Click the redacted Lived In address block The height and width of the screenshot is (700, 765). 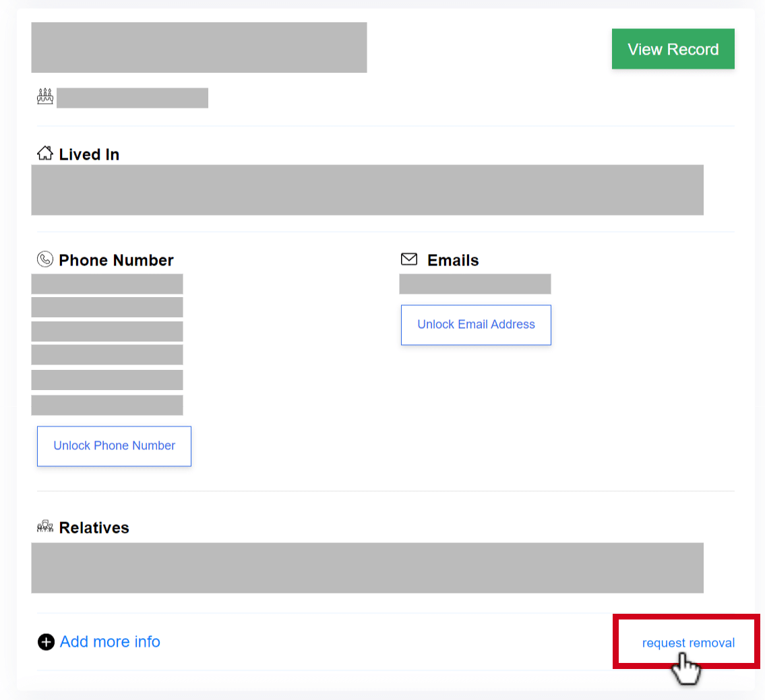367,190
